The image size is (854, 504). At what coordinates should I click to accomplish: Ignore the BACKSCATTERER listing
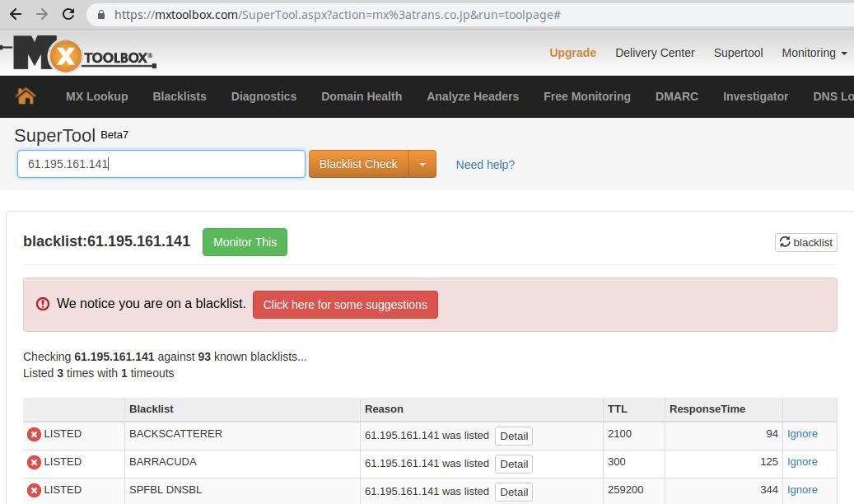(802, 434)
